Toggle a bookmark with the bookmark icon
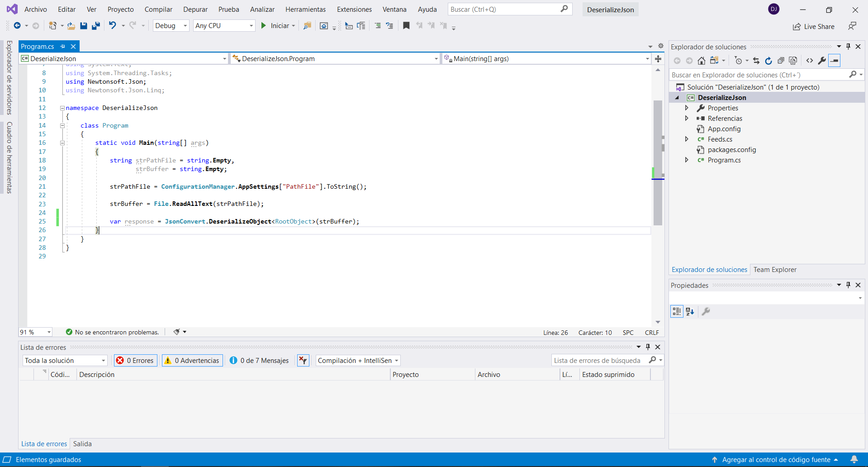The width and height of the screenshot is (868, 467). (x=406, y=26)
